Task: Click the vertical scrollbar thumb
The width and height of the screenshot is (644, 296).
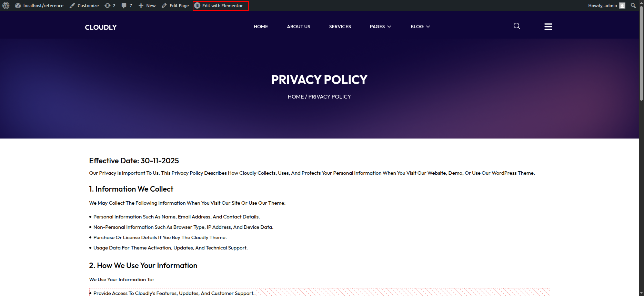Action: pos(641,53)
